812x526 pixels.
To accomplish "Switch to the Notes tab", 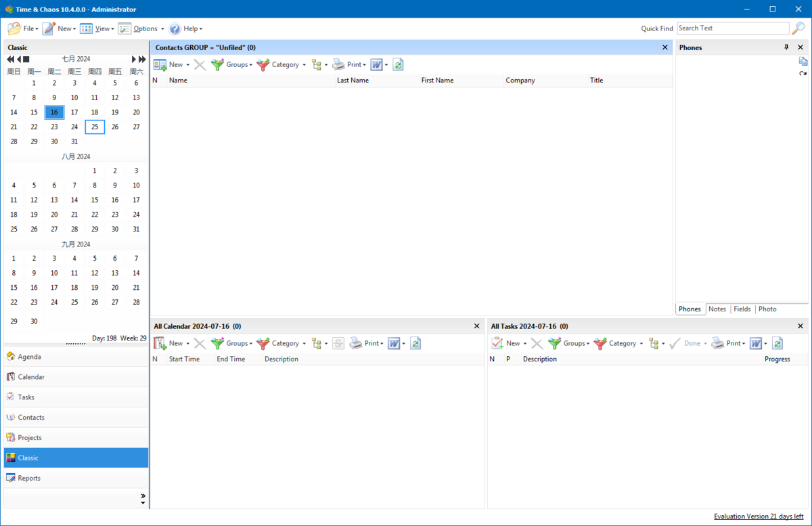I will pyautogui.click(x=717, y=309).
